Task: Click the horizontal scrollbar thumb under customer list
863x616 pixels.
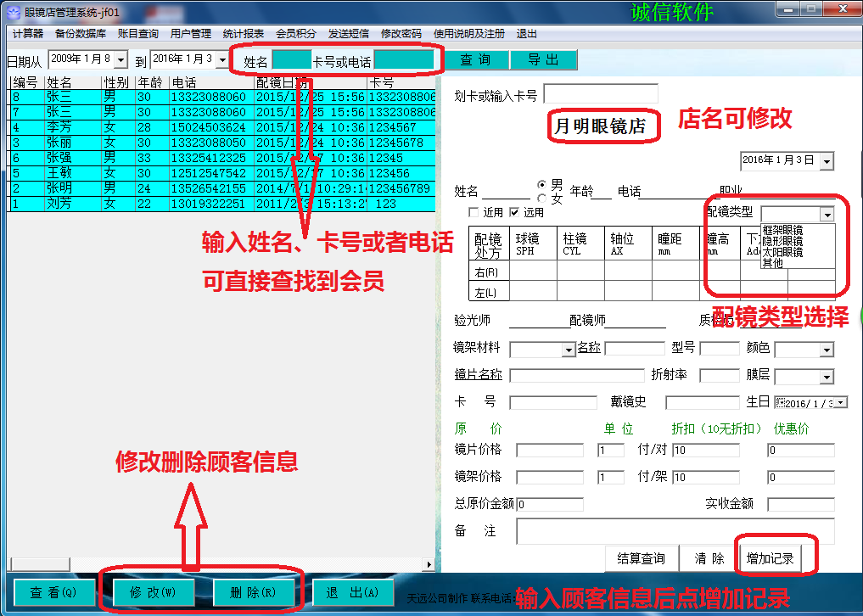Action: [x=39, y=564]
